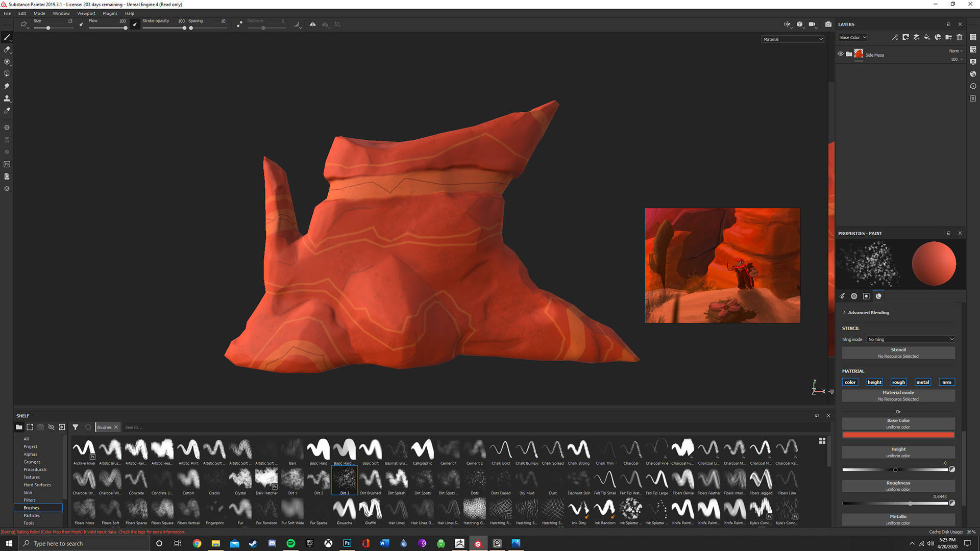Toggle the height material channel
This screenshot has width=980, height=551.
click(874, 382)
